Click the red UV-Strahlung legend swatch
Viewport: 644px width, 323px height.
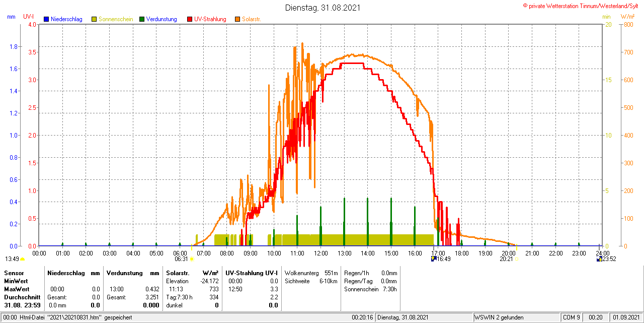point(190,19)
